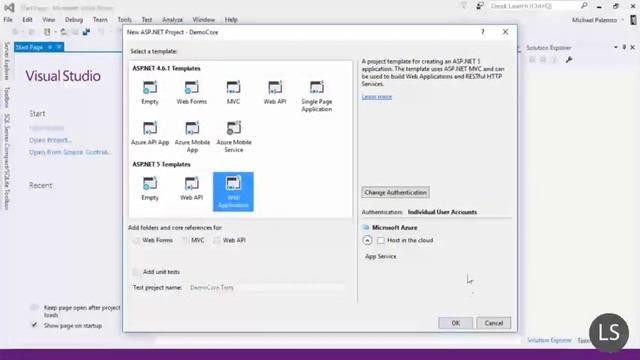Open the File menu

[8, 20]
